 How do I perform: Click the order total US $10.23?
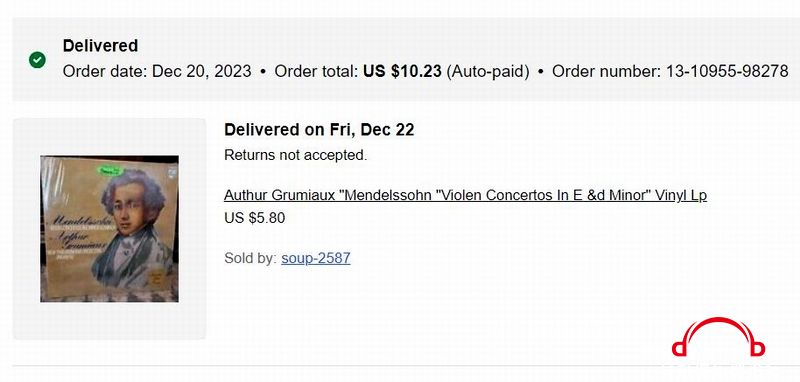402,71
